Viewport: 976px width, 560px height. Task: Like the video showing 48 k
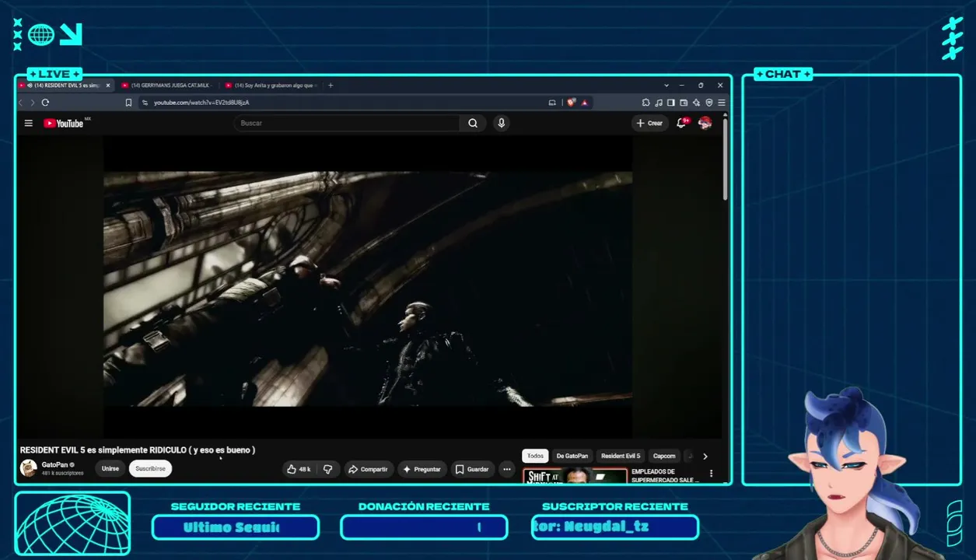pyautogui.click(x=299, y=469)
